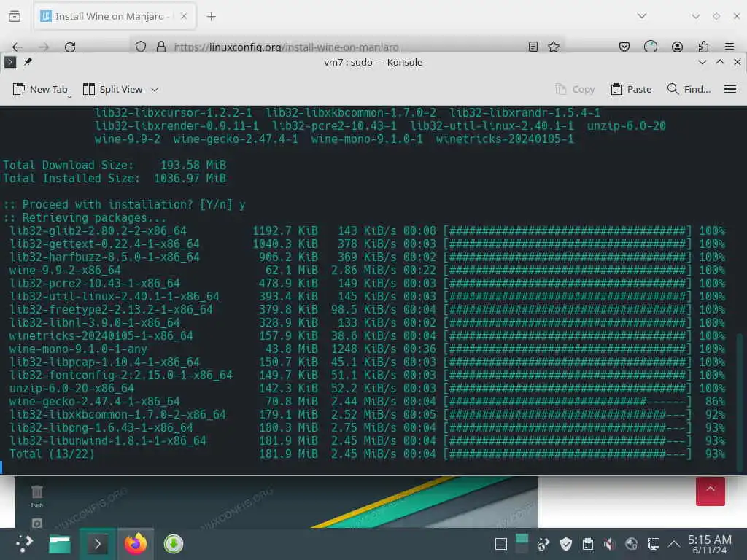Expand the Split View dropdown chevron
747x560 pixels.
pyautogui.click(x=155, y=90)
